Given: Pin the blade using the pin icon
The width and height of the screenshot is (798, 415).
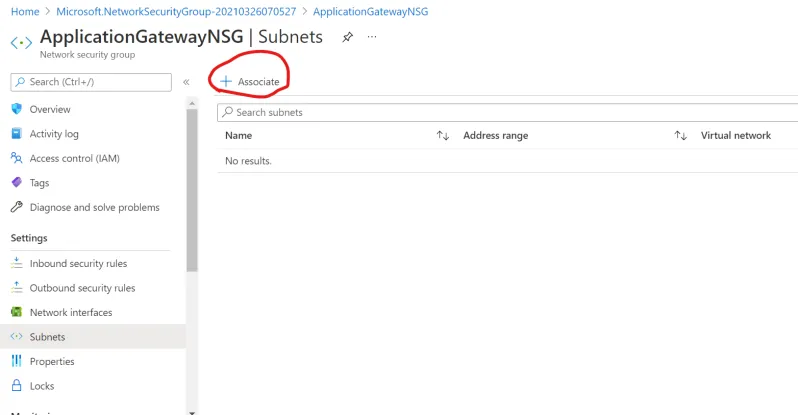Looking at the screenshot, I should click(348, 37).
